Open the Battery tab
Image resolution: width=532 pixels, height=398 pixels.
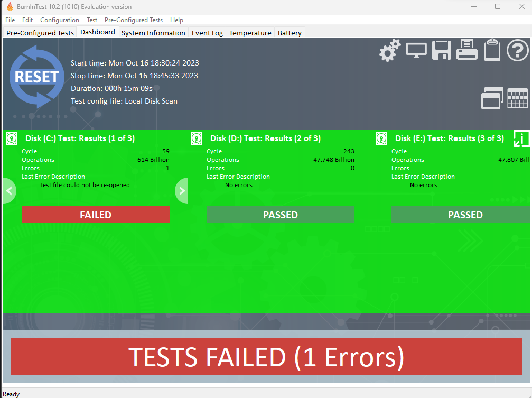(290, 33)
